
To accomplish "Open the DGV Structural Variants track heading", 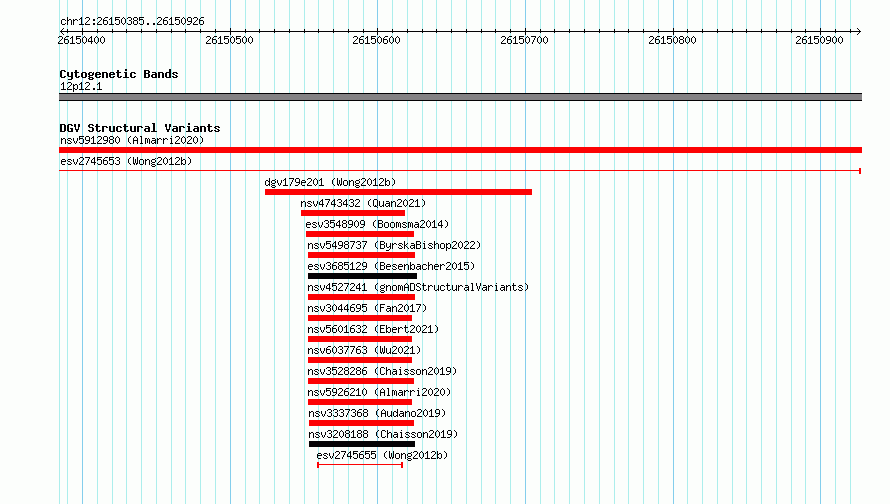I will click(x=140, y=128).
